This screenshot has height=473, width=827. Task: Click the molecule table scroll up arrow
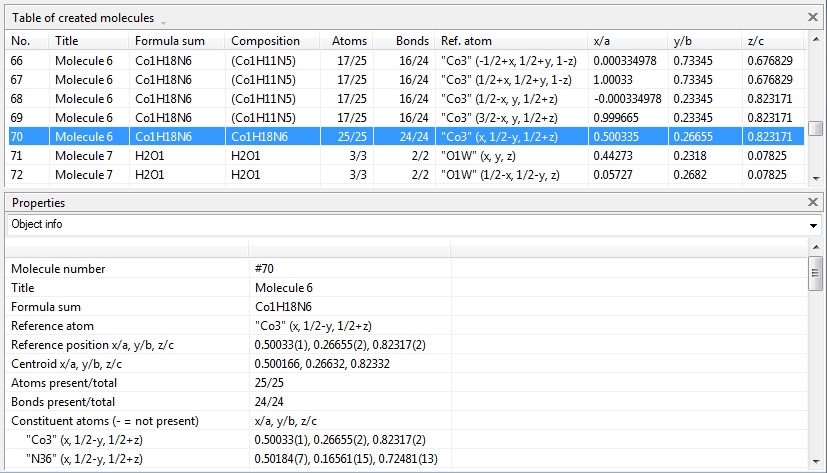pos(815,40)
